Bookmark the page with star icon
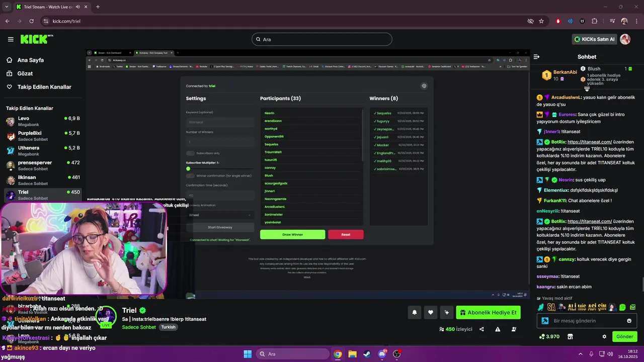Viewport: 644px width, 362px height. (x=541, y=21)
